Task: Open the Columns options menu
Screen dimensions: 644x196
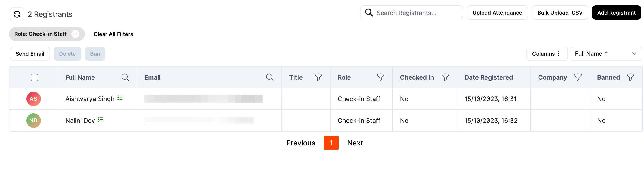Action: [x=547, y=54]
